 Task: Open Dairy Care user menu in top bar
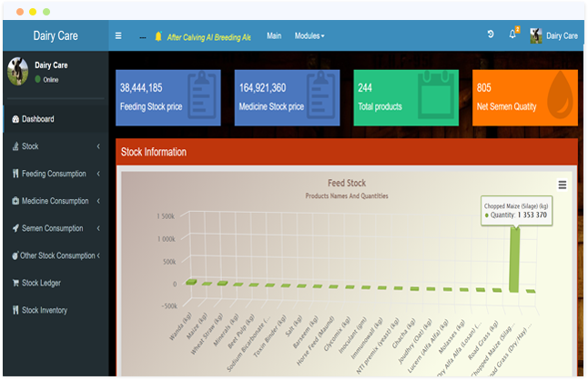554,36
